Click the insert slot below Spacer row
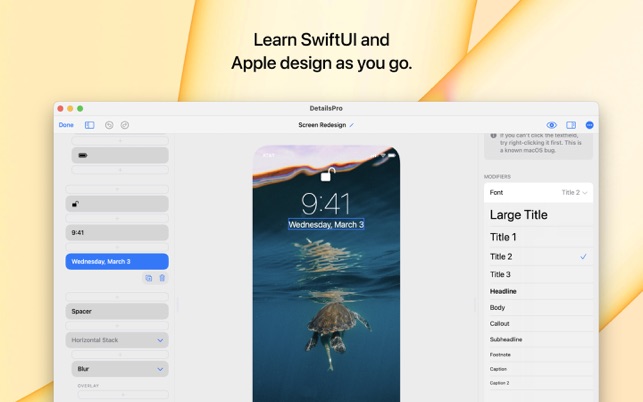Viewport: 643px width, 402px height. coord(117,326)
